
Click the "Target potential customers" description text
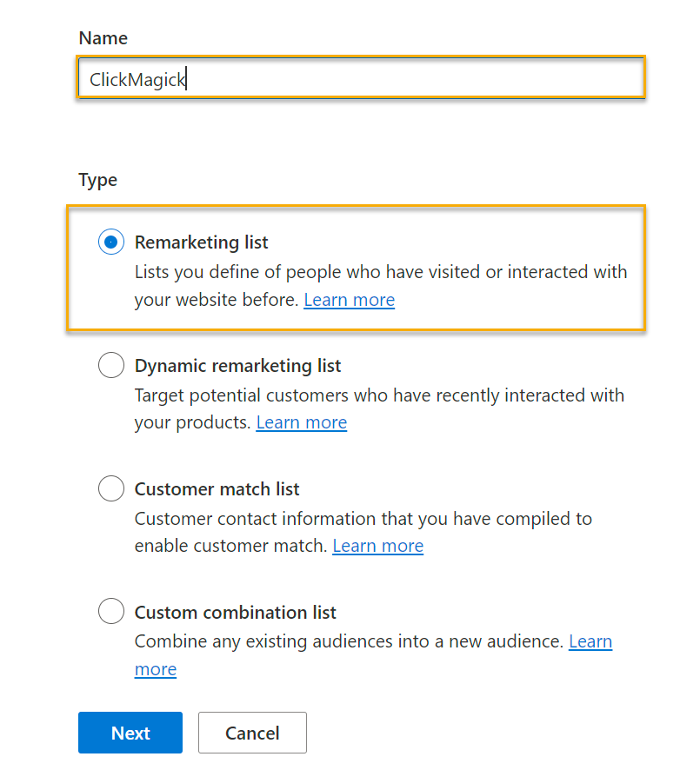378,395
